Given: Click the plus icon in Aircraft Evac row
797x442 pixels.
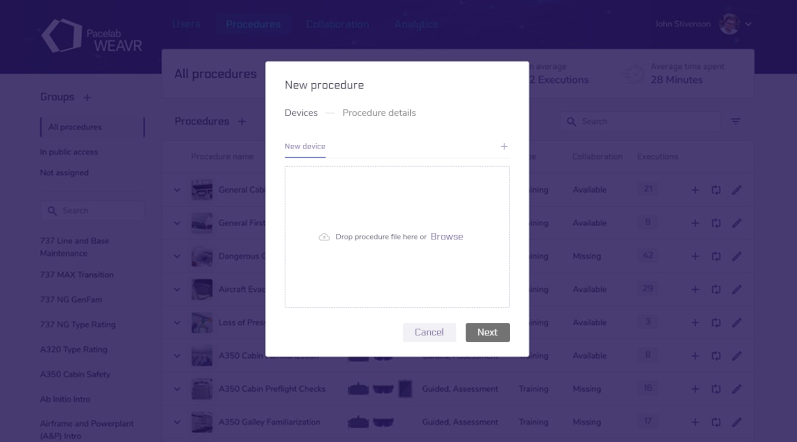Looking at the screenshot, I should coord(695,290).
